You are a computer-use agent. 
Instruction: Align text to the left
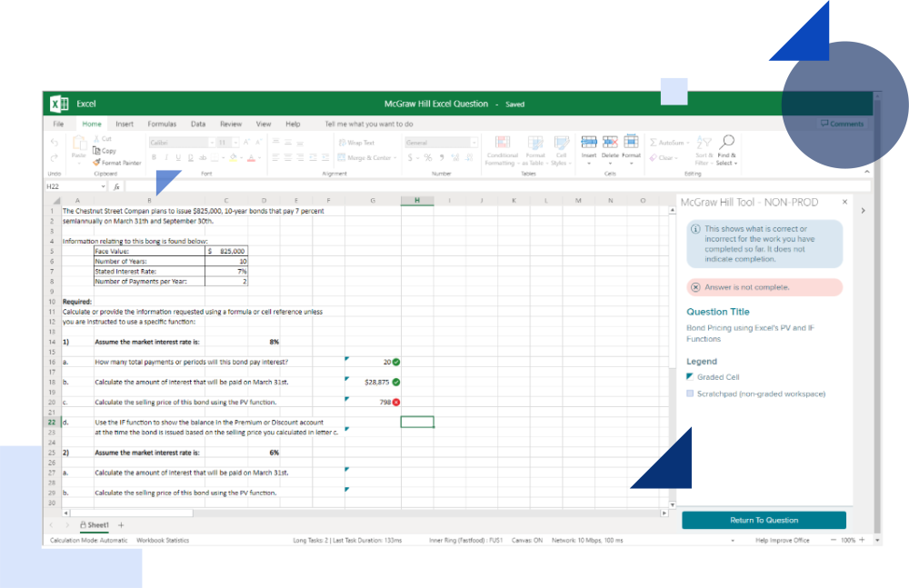click(x=276, y=158)
